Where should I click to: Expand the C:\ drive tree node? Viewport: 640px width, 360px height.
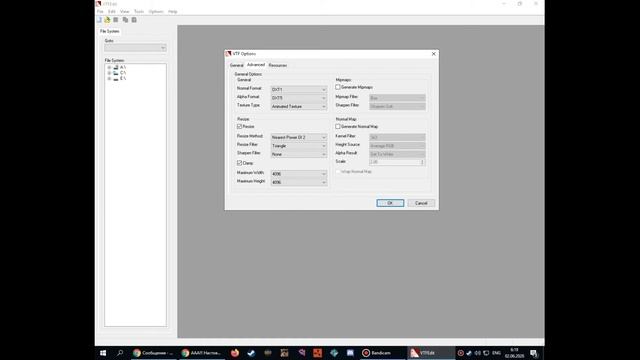[109, 73]
